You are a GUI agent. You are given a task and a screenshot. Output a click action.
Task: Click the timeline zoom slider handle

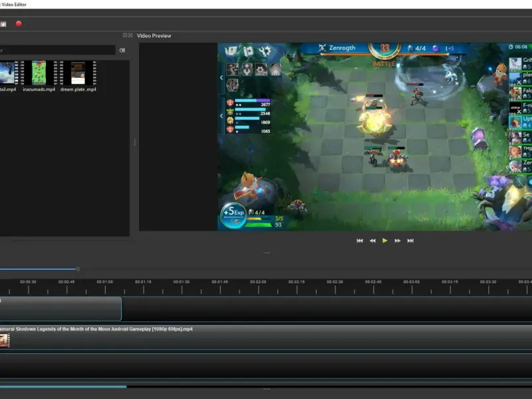(78, 269)
